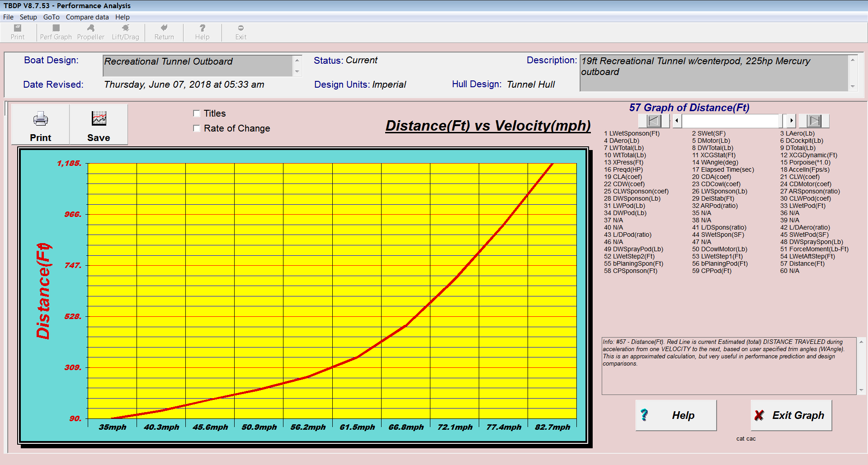Select '42 L/DAero(ratio)' in the graph list
The width and height of the screenshot is (868, 465).
click(x=805, y=227)
